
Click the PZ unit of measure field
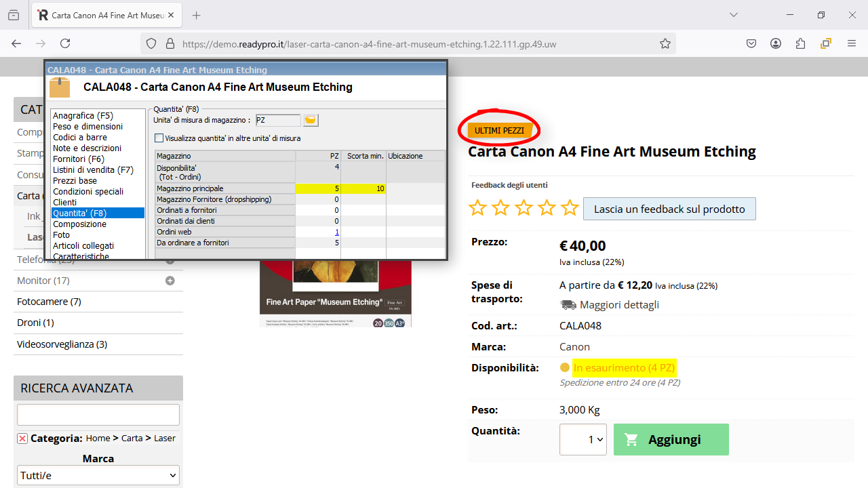click(x=278, y=120)
